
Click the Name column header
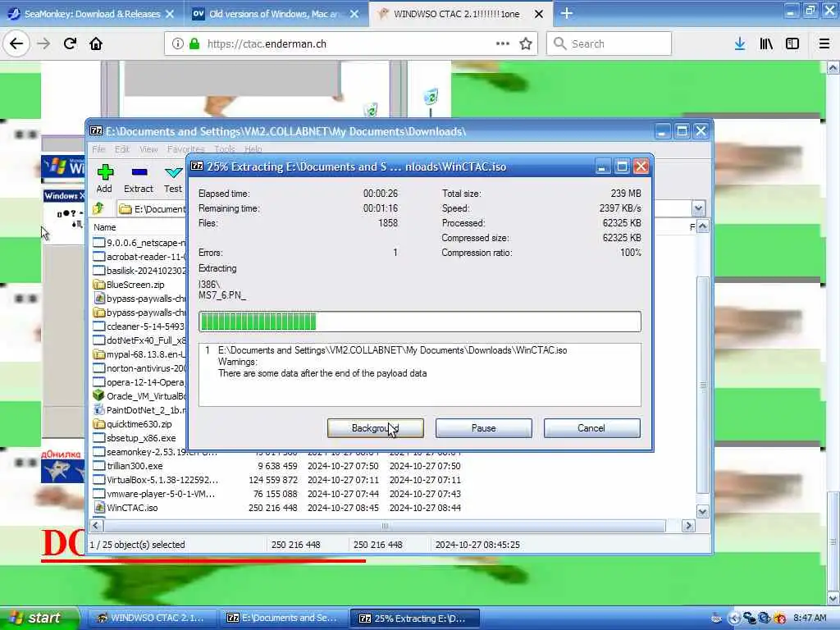[105, 227]
